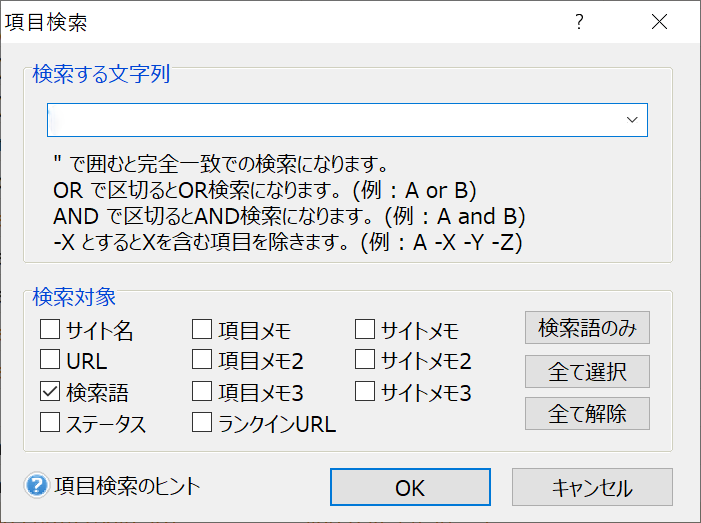Screen dimensions: 701x523
Task: Tick the サイトメモ2 checkbox
Action: click(x=365, y=359)
